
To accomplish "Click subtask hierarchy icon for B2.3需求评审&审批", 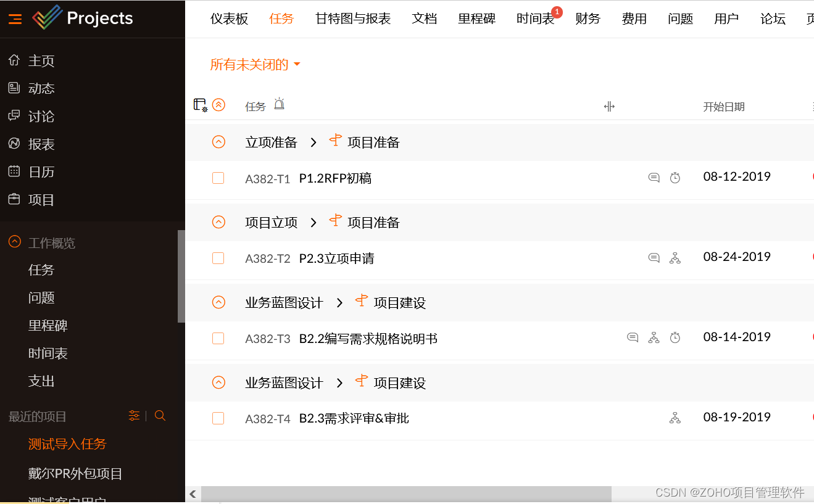I will 675,418.
